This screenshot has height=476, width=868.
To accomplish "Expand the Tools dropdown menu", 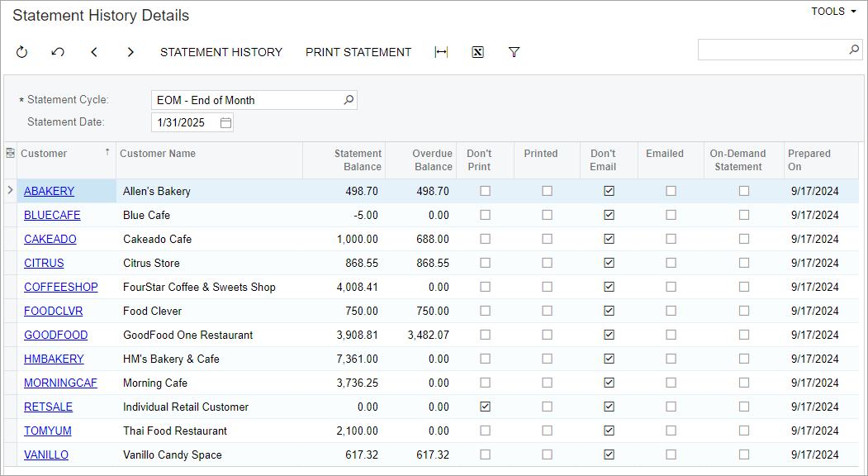I will [832, 12].
